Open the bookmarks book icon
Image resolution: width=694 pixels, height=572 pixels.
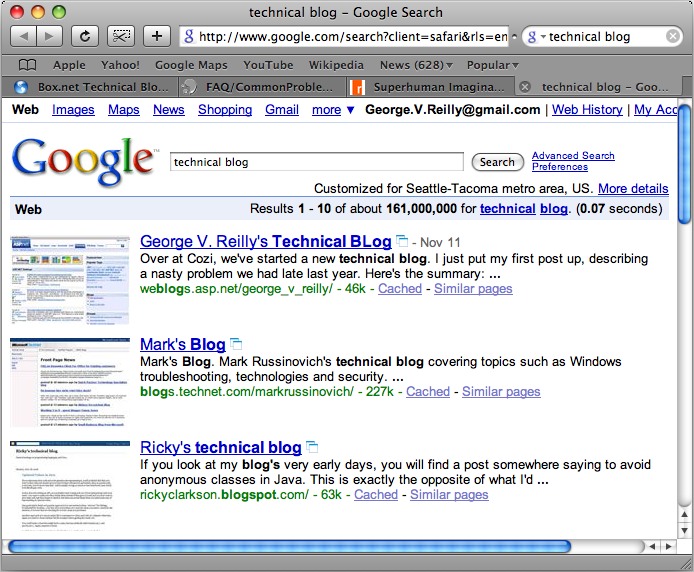point(28,65)
